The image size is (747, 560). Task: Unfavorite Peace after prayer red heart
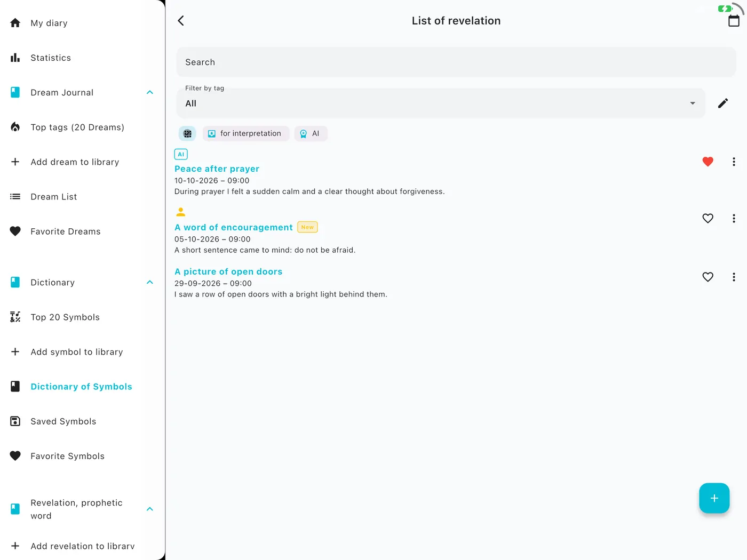coord(708,162)
